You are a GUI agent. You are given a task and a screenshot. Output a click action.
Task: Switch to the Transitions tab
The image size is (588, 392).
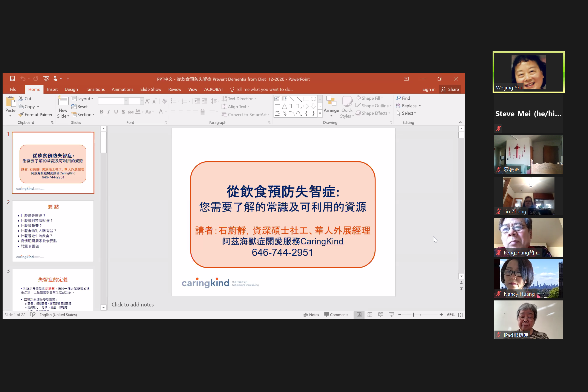(x=95, y=89)
